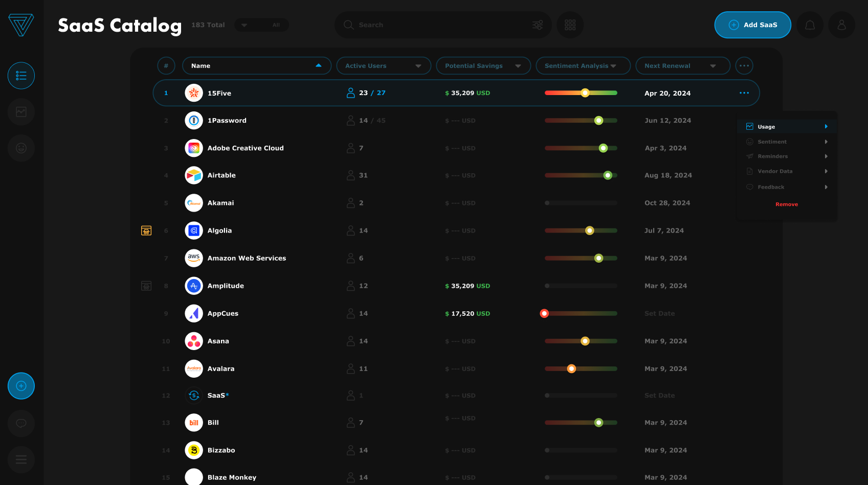Open Usage submenu in context menu
Image resolution: width=868 pixels, height=485 pixels.
[787, 127]
